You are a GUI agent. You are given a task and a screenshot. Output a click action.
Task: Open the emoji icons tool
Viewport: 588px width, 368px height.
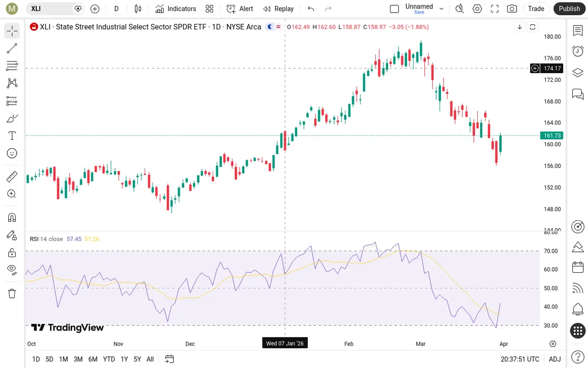point(12,154)
